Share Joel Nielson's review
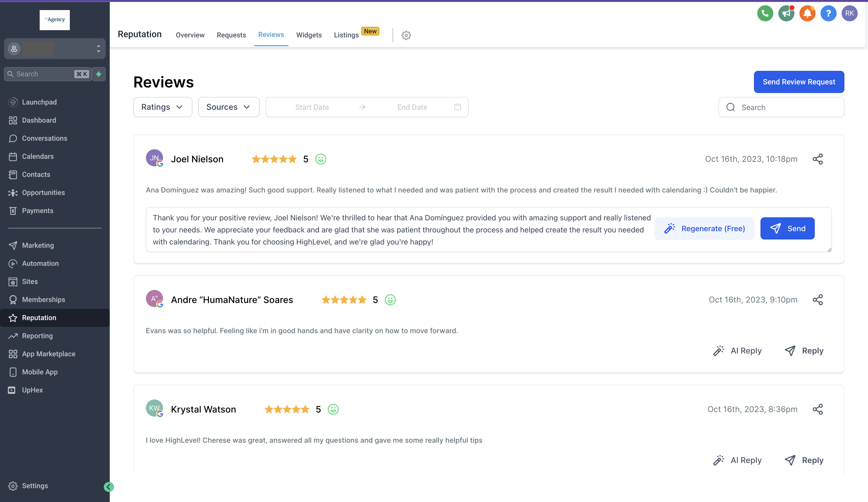 pos(817,159)
